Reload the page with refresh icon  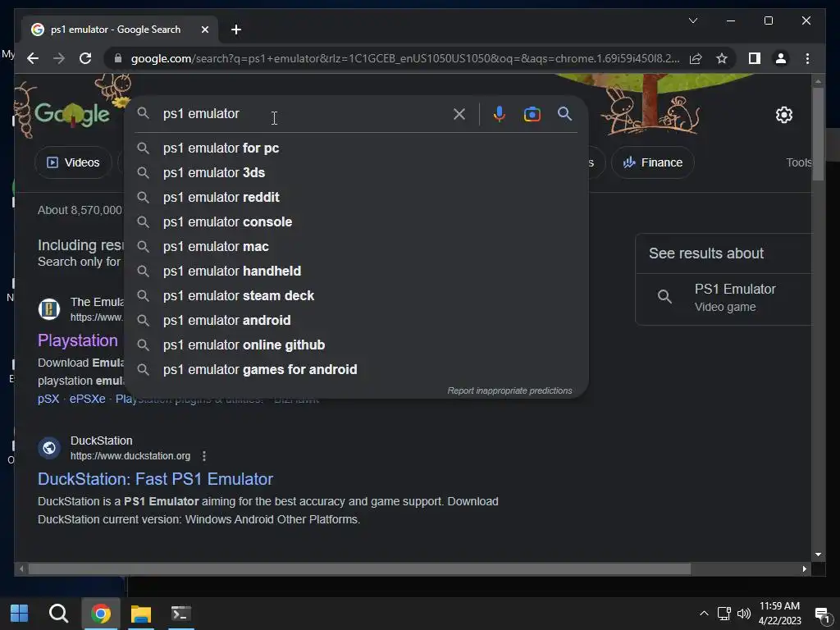(x=85, y=58)
